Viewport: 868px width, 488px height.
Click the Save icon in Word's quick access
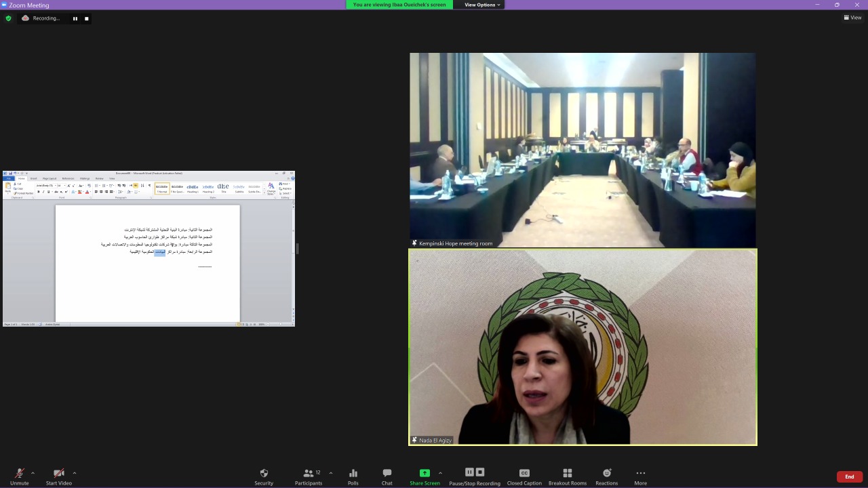(10, 174)
